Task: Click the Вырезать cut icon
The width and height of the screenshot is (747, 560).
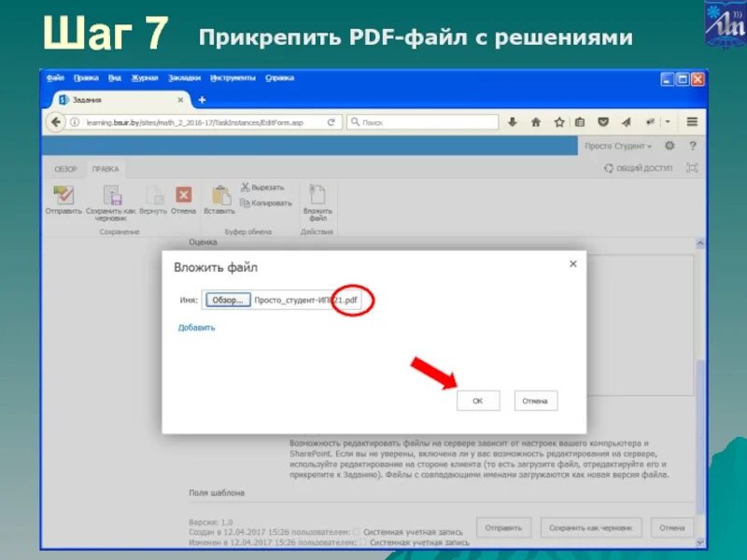Action: tap(262, 188)
